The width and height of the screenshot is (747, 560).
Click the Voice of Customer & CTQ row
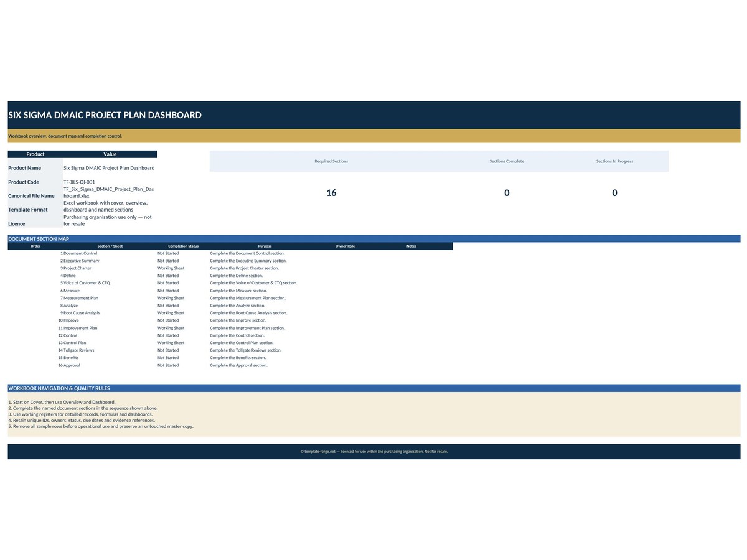coord(230,283)
